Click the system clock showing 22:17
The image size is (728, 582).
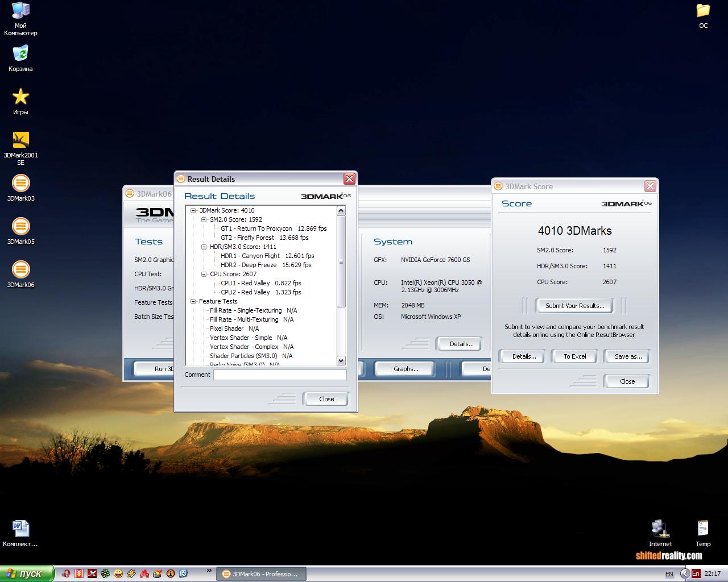[713, 573]
